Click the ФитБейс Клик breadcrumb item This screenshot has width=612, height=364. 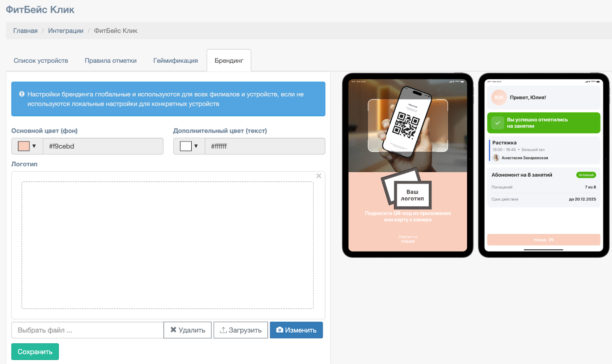[116, 31]
